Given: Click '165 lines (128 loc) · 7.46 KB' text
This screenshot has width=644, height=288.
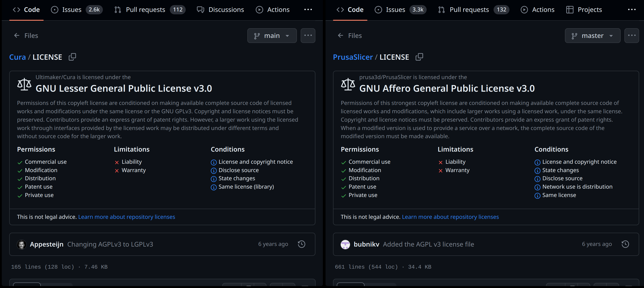Looking at the screenshot, I should click(59, 267).
